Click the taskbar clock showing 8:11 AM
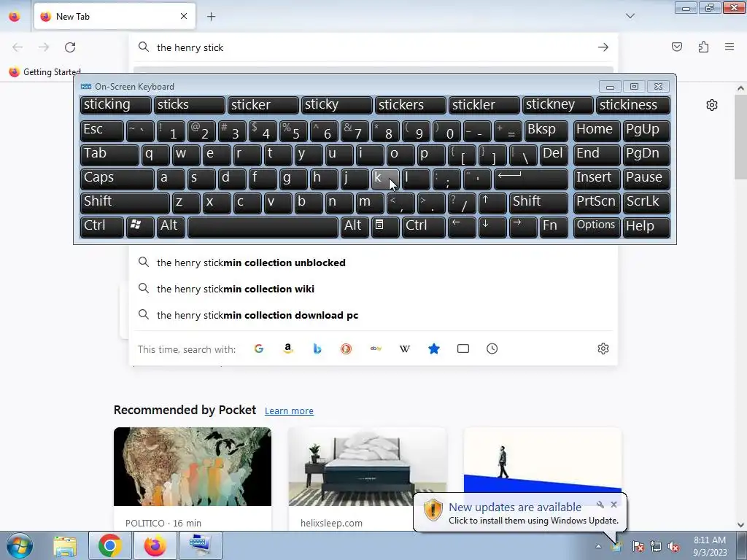Screen dimensions: 747x560 [709, 546]
